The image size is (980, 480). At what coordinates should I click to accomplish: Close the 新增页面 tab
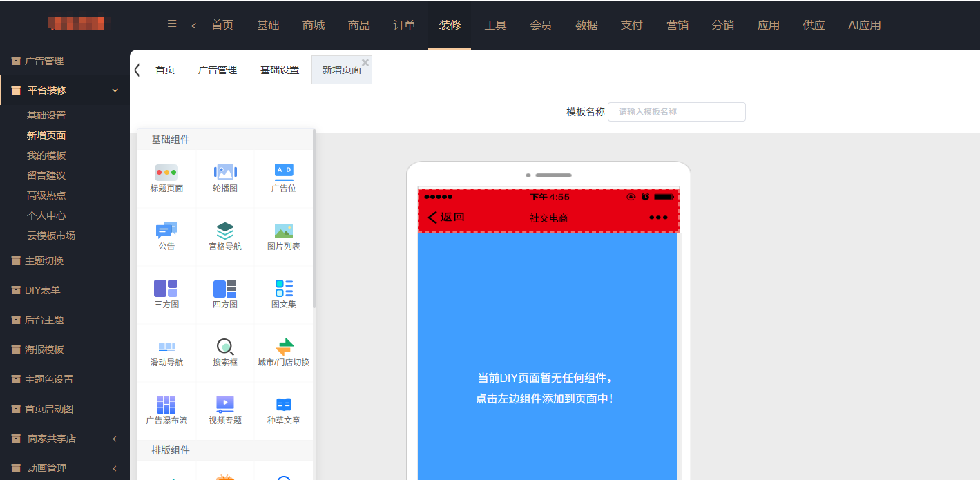(x=365, y=62)
